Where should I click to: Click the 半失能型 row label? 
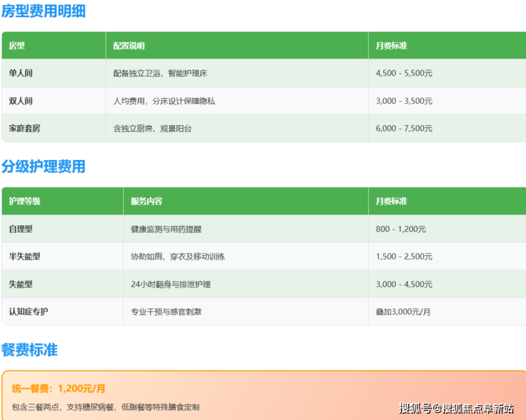[25, 257]
